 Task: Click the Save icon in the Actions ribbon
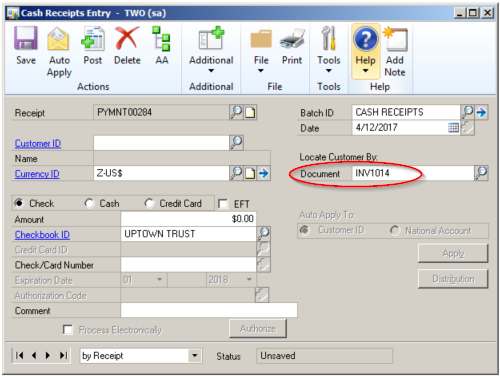pyautogui.click(x=26, y=39)
